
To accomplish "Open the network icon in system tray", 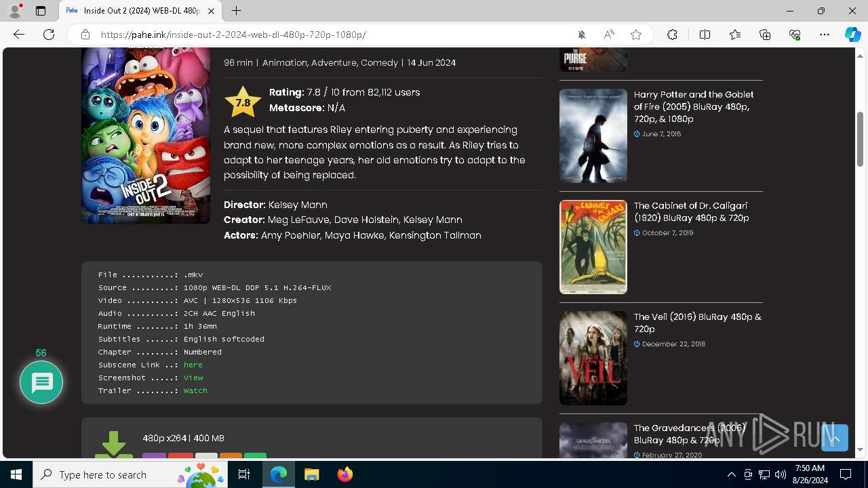I will [764, 474].
